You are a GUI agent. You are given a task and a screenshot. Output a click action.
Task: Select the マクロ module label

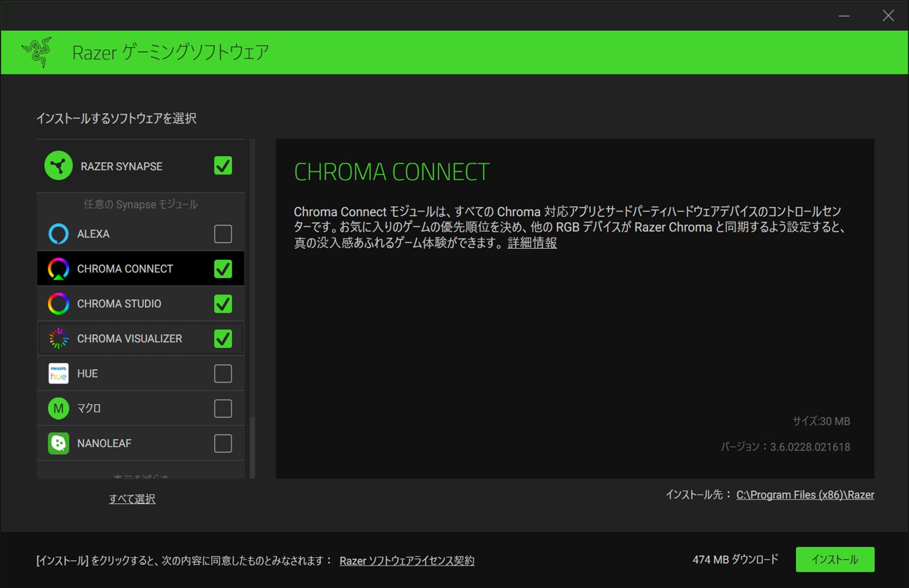(89, 408)
